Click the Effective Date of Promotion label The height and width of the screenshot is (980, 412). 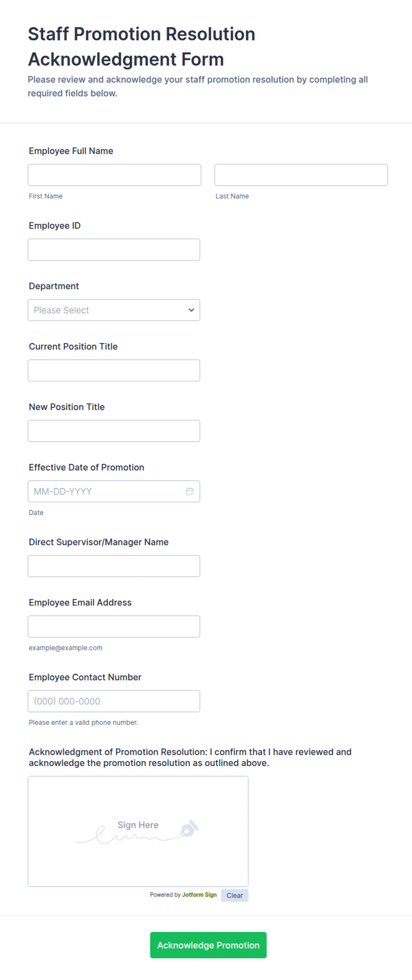tap(86, 467)
